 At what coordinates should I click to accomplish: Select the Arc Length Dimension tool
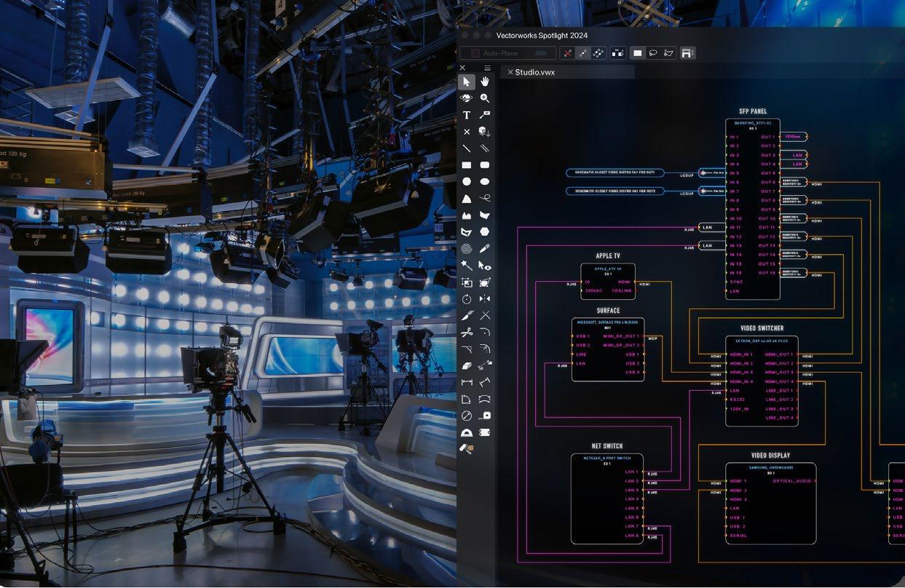[x=485, y=399]
